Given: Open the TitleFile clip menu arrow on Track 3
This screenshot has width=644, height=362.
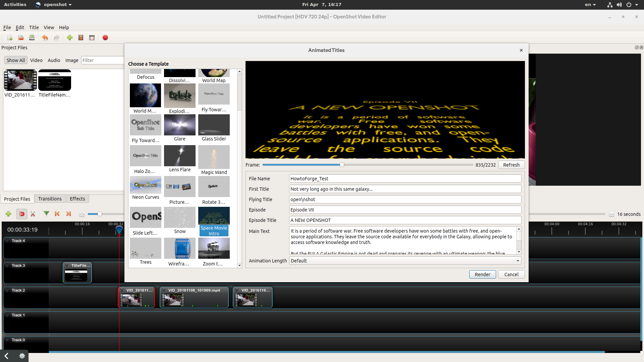Looking at the screenshot, I should 67,265.
